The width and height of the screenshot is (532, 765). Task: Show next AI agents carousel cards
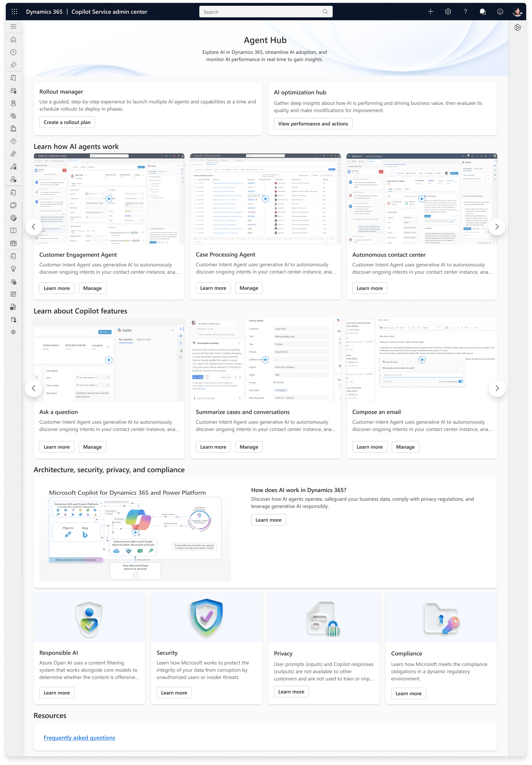coord(497,227)
